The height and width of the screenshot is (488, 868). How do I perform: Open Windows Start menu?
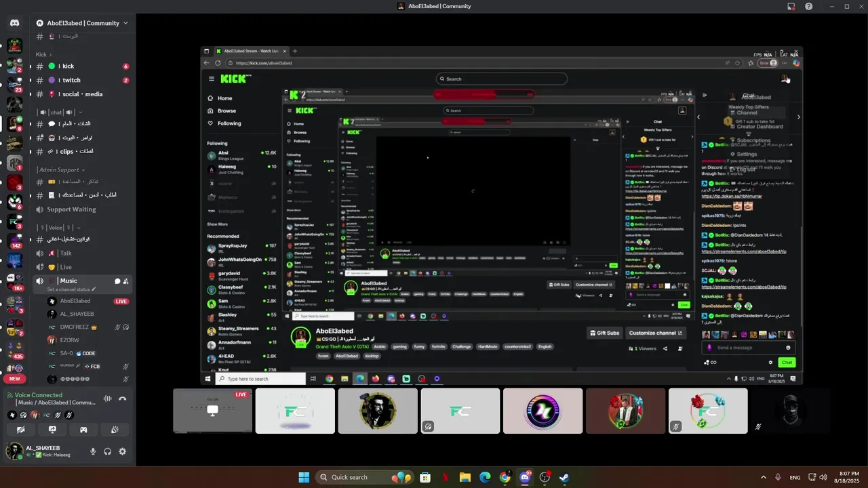[304, 477]
